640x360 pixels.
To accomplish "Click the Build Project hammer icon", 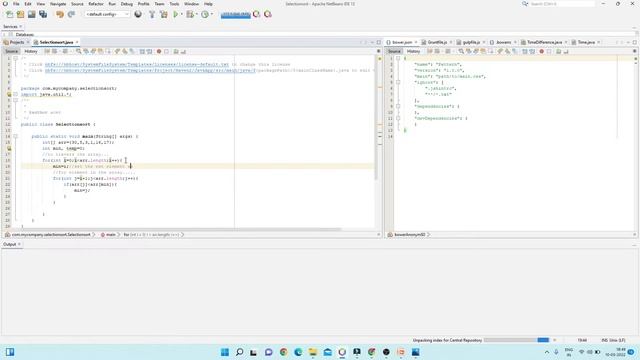I will tap(152, 14).
